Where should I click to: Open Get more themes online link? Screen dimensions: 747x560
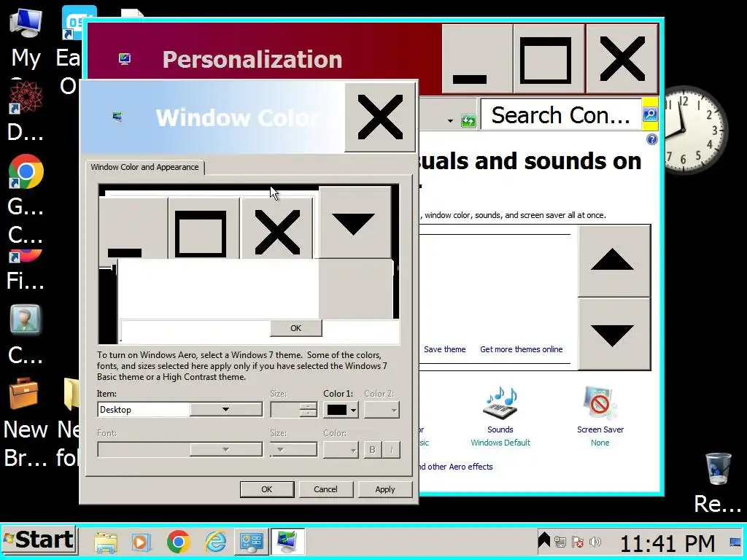(521, 349)
